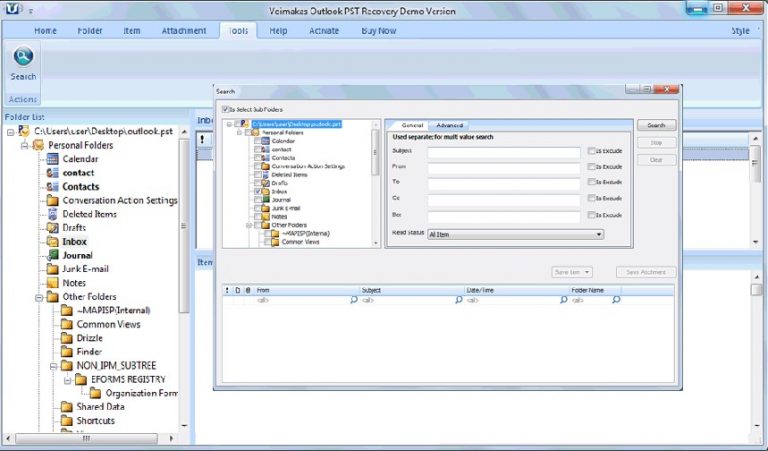Click the Stop button in Search dialog
Screen dimensions: 768x451
(x=656, y=142)
